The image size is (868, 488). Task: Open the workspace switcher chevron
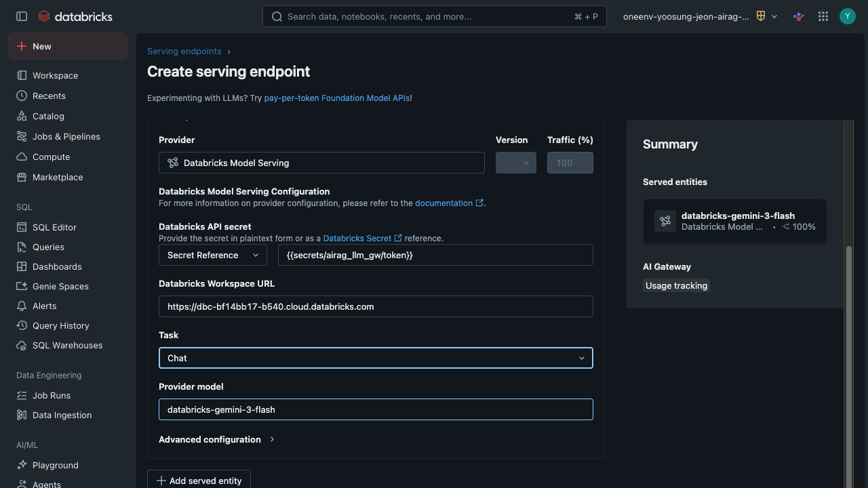click(x=774, y=16)
